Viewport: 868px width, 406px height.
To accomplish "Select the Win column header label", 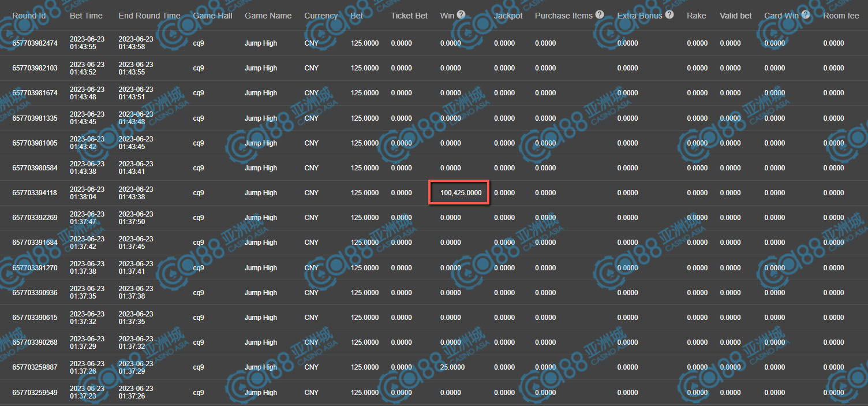I will point(447,16).
